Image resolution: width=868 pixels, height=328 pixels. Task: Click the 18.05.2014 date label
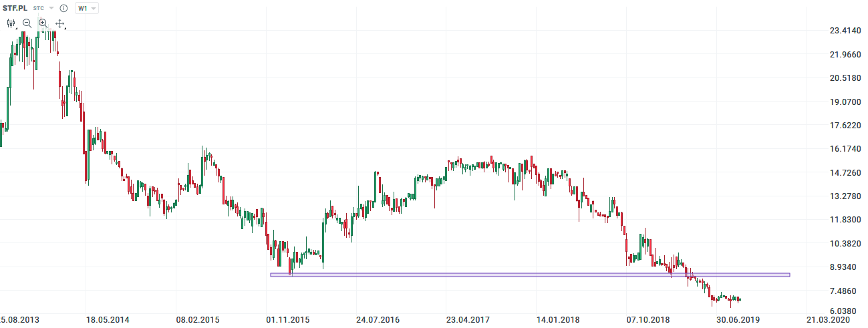[108, 320]
